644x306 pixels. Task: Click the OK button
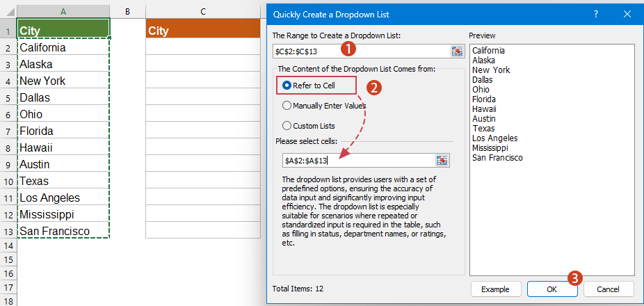tap(552, 289)
